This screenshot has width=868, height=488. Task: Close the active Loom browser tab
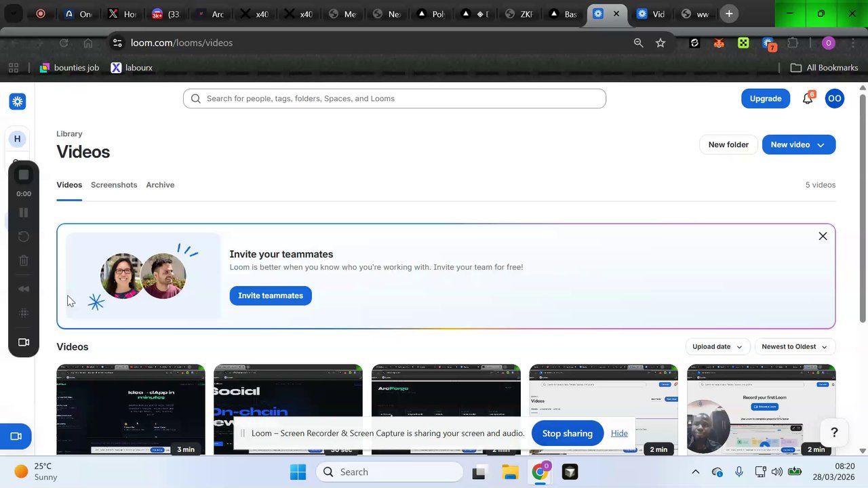616,14
